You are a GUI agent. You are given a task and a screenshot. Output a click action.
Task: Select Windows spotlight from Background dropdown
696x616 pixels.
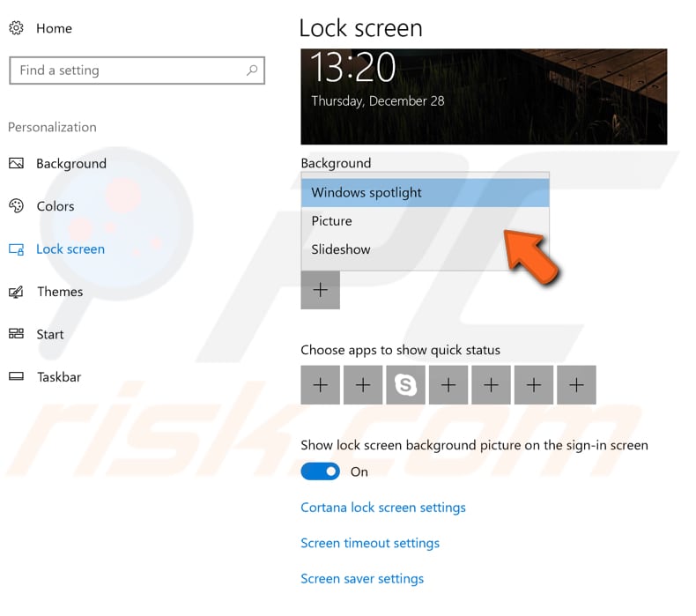coord(426,193)
